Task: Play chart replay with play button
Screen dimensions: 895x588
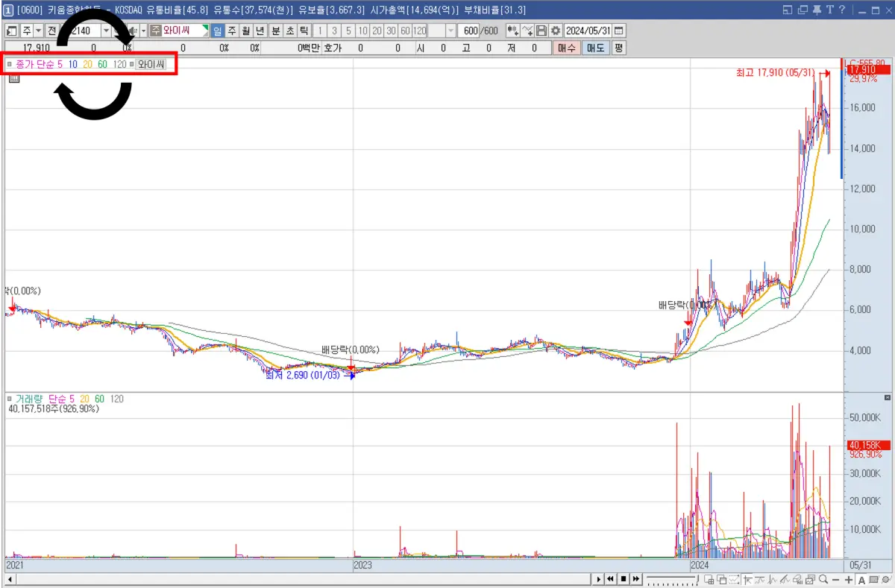Action: click(599, 579)
